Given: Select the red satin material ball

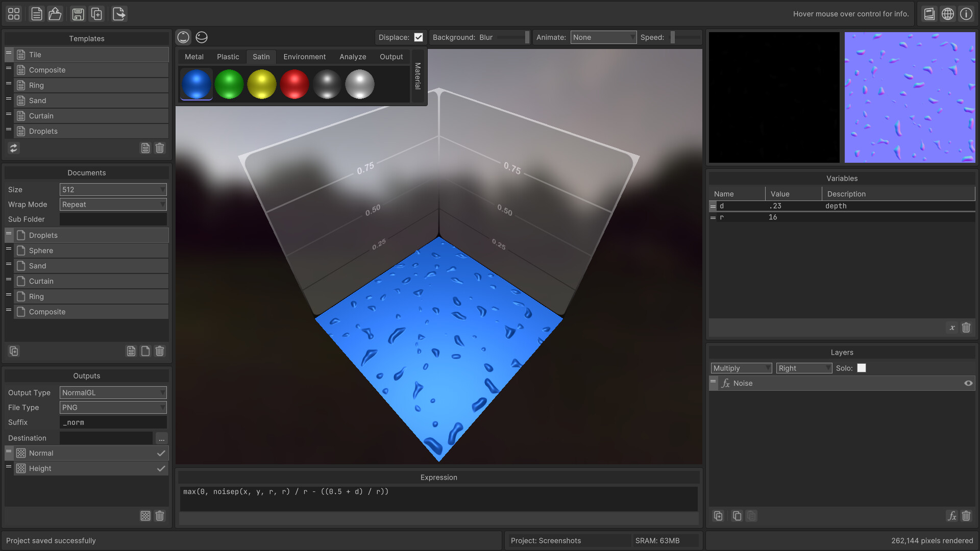Looking at the screenshot, I should coord(295,84).
